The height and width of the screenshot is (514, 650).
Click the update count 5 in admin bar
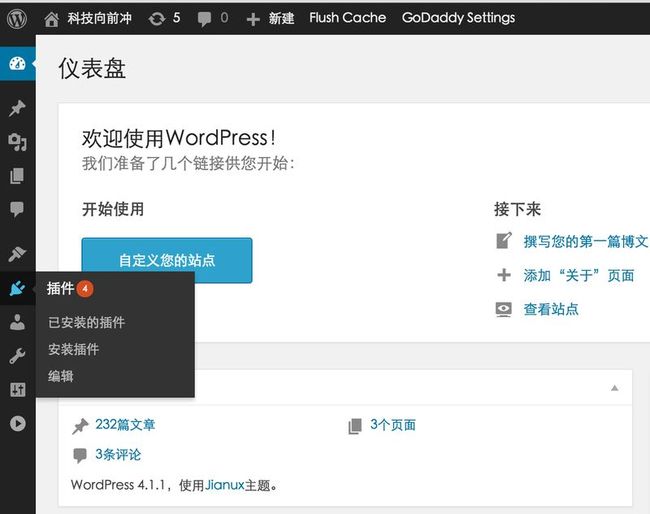point(177,18)
